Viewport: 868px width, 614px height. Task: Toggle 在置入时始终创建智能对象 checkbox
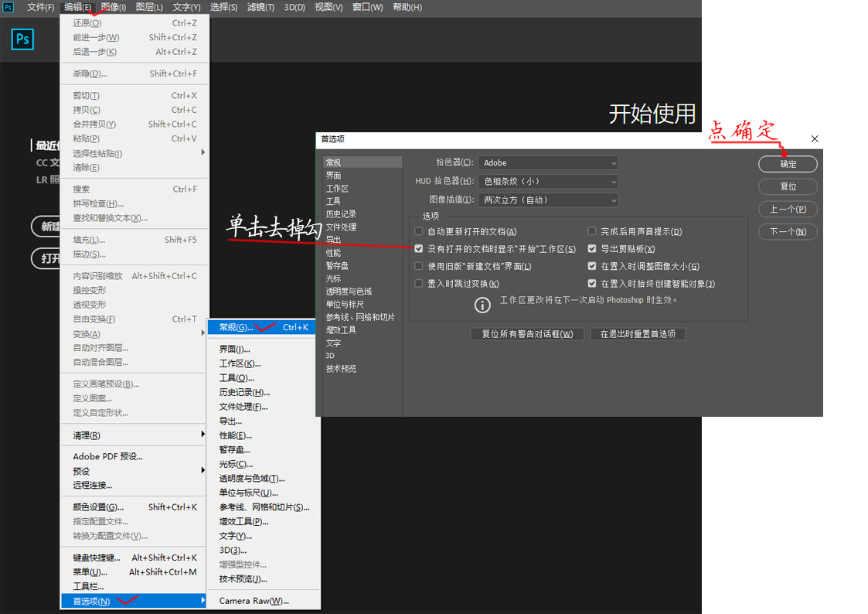coord(592,284)
